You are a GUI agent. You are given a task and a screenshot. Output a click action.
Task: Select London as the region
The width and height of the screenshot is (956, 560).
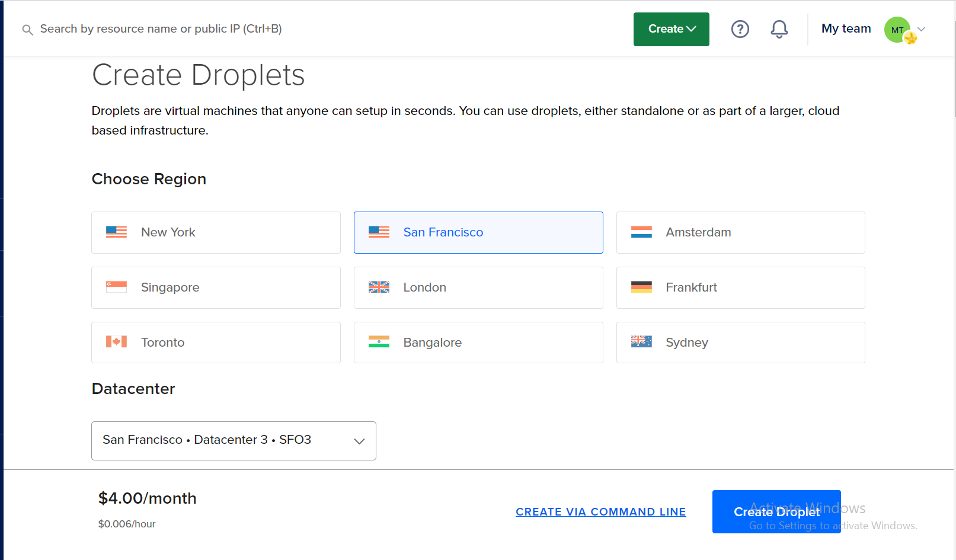[x=478, y=287]
